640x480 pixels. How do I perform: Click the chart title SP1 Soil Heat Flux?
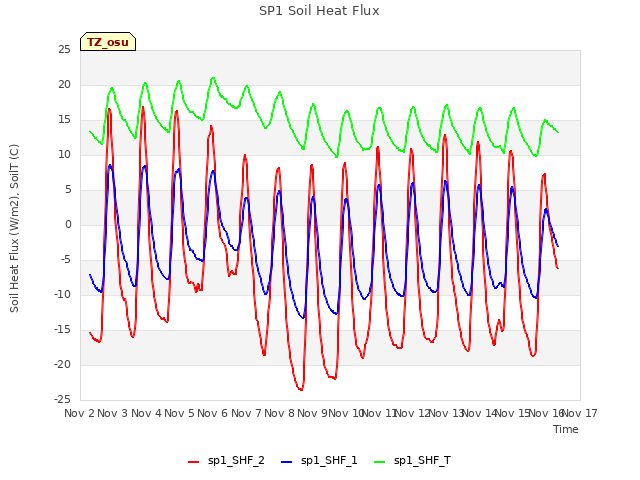pyautogui.click(x=319, y=11)
